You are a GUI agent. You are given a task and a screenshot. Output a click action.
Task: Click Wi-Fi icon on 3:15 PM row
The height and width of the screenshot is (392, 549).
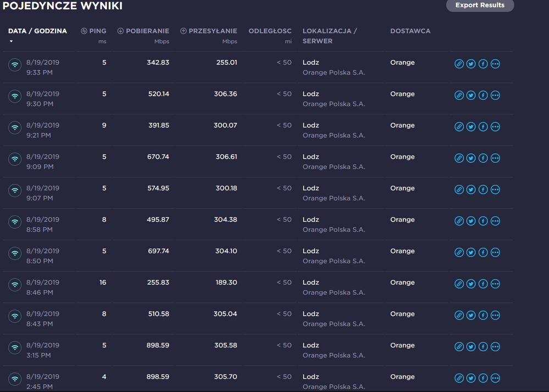point(15,348)
